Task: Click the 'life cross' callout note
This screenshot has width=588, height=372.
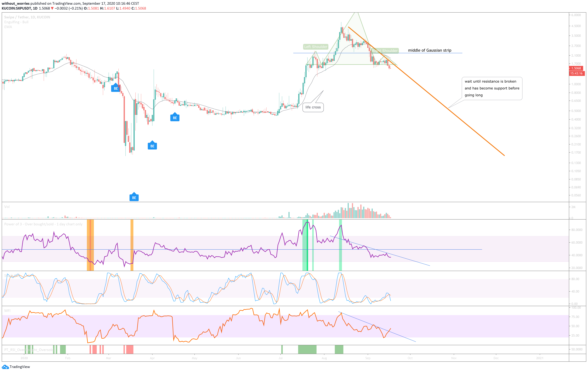Action: point(313,107)
